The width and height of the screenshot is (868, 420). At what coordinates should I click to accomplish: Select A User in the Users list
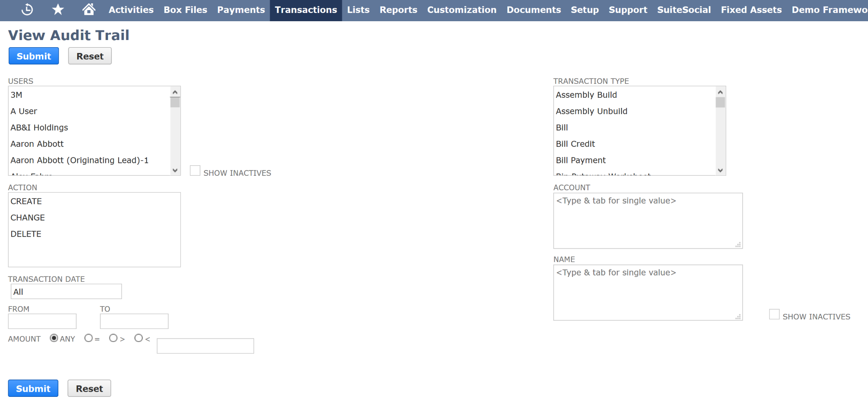90,111
